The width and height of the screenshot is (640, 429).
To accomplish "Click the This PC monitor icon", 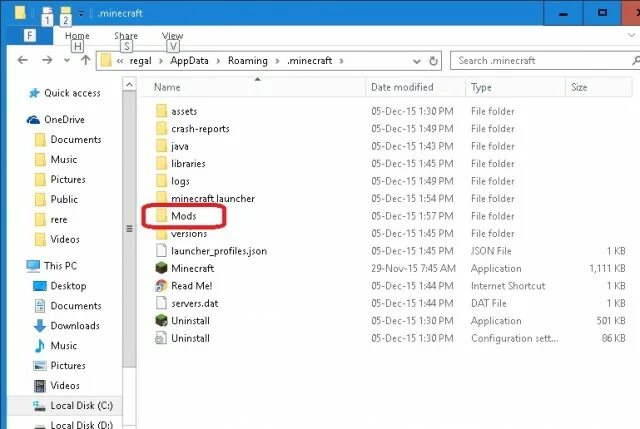I will [33, 266].
